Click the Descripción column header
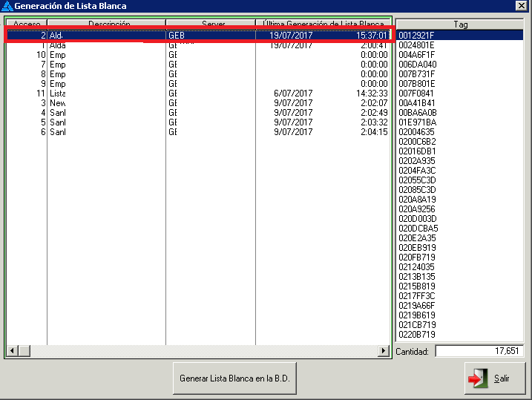Viewport: 532px width, 400px height. pyautogui.click(x=106, y=24)
